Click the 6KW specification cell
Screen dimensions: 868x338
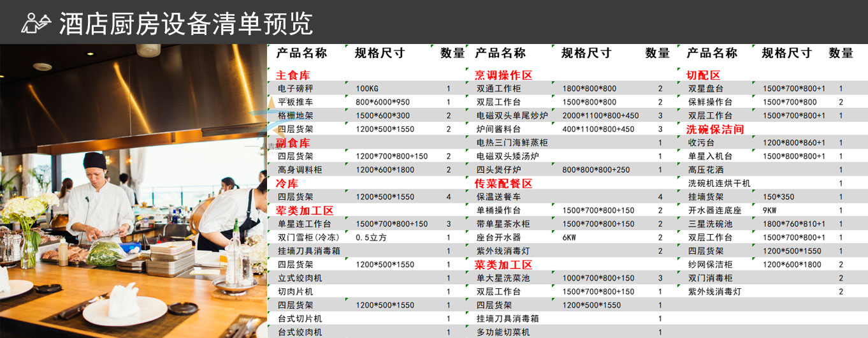click(x=571, y=237)
